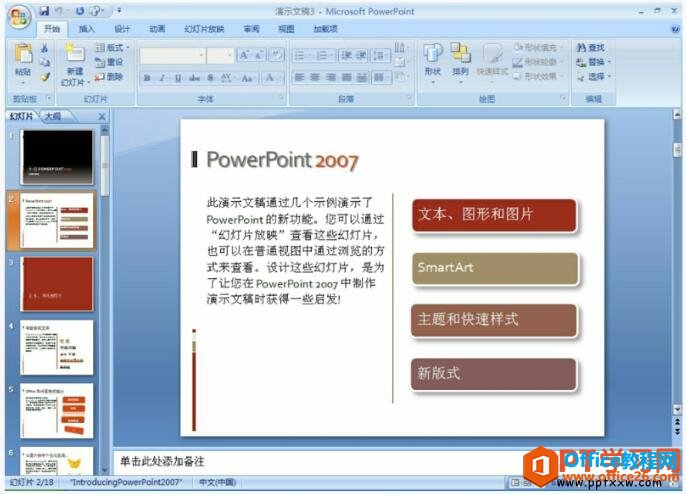
Task: Select the Format Painter brush icon
Action: [44, 77]
